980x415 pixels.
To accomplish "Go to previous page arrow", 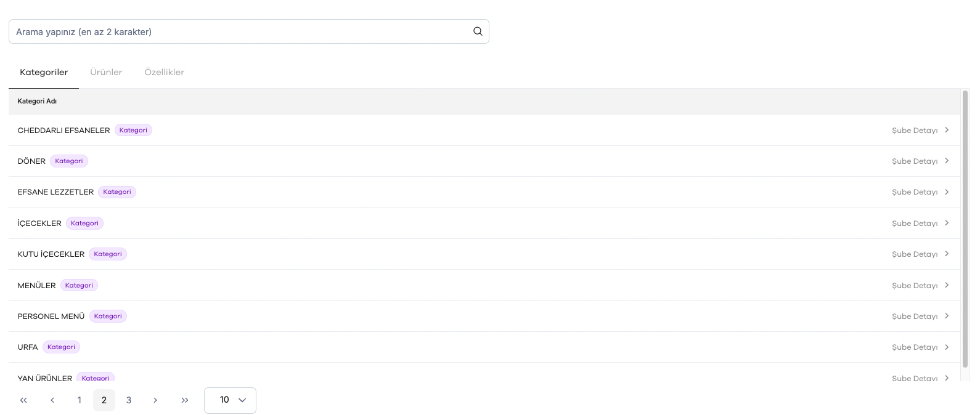I will (x=52, y=400).
